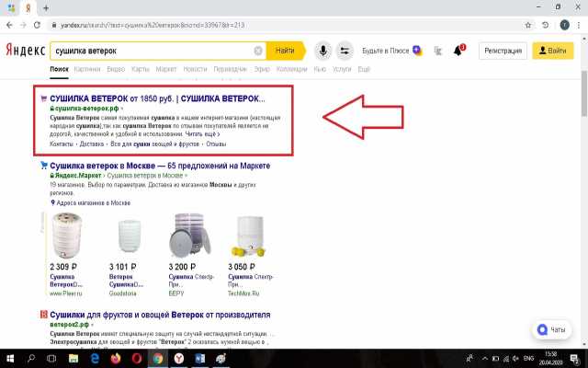Show hidden system tray icons chevron
This screenshot has width=588, height=368.
pyautogui.click(x=484, y=359)
